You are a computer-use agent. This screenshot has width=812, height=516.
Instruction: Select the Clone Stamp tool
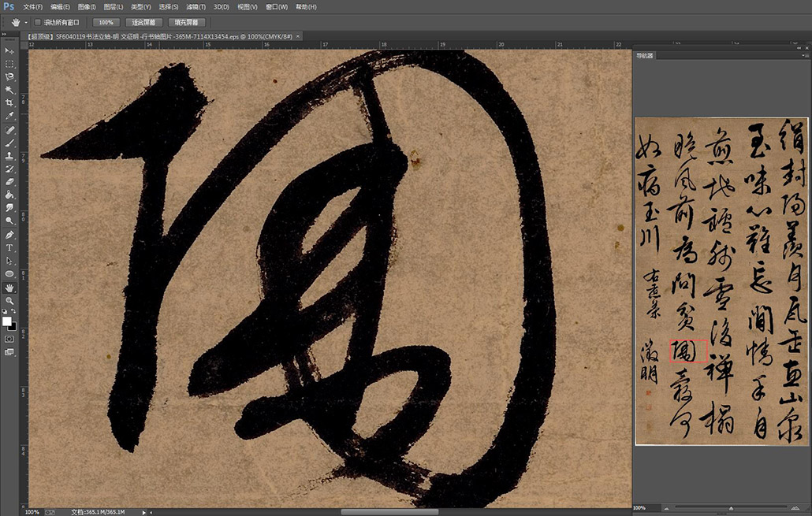click(9, 156)
